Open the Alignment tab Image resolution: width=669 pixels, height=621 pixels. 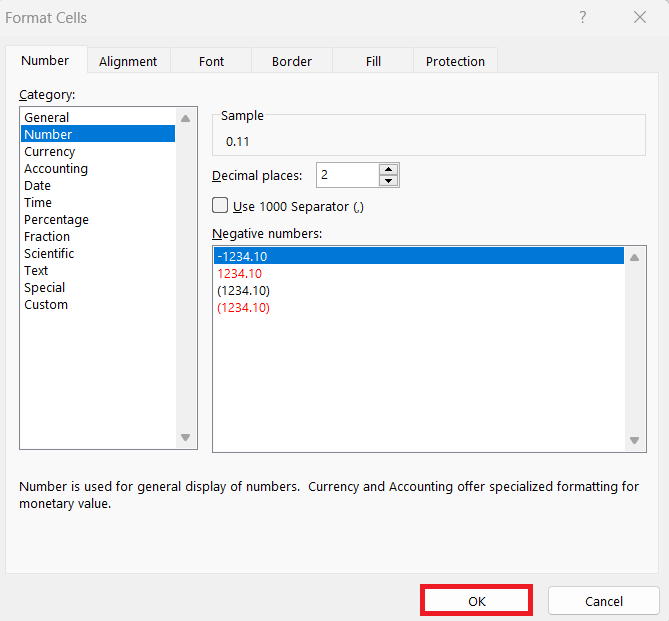coord(128,61)
